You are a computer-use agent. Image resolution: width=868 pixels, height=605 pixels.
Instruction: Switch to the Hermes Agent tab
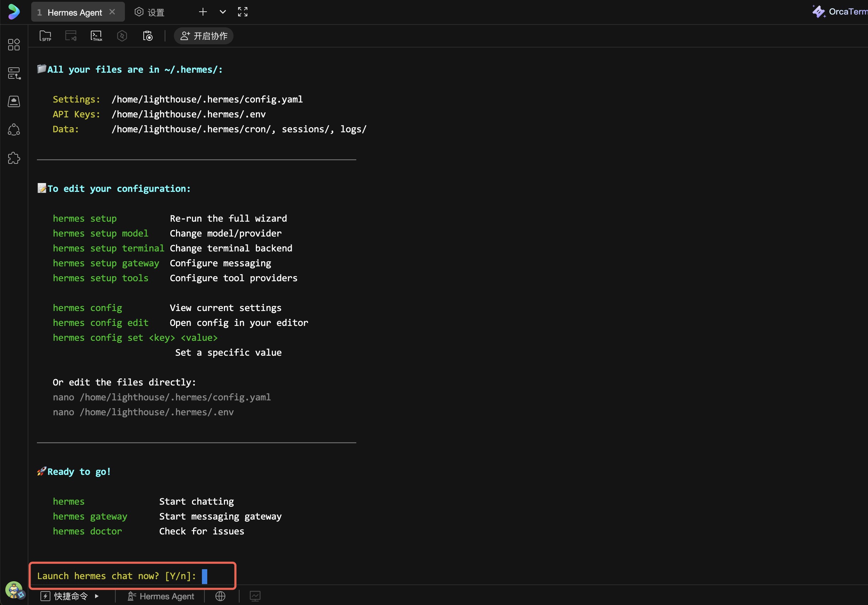coord(75,12)
